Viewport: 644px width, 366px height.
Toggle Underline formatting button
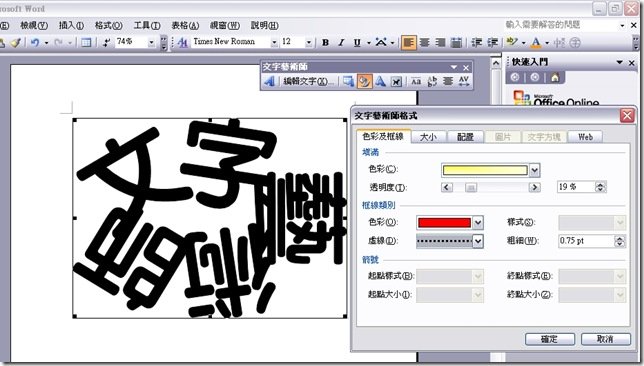click(x=357, y=42)
